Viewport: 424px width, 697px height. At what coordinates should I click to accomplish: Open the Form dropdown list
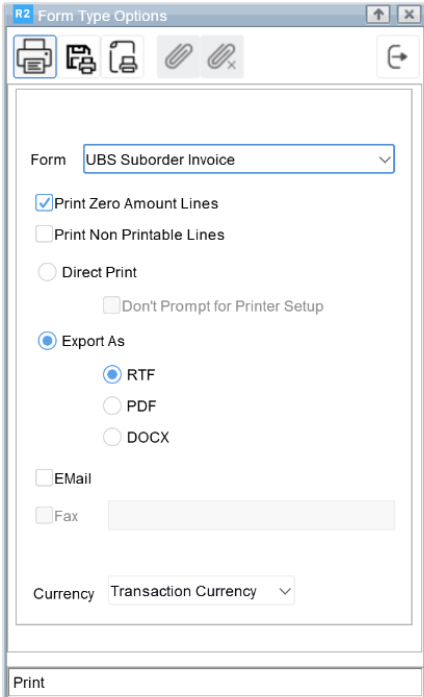239,159
